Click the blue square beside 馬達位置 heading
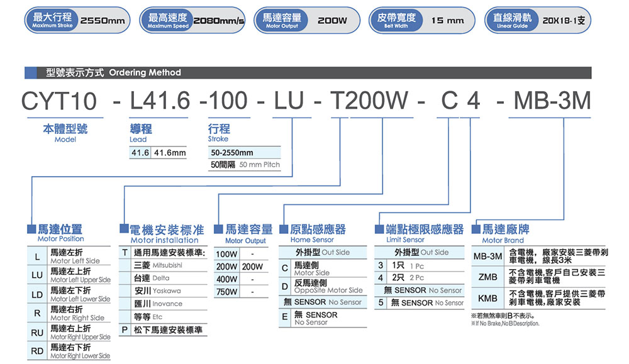 [31, 229]
